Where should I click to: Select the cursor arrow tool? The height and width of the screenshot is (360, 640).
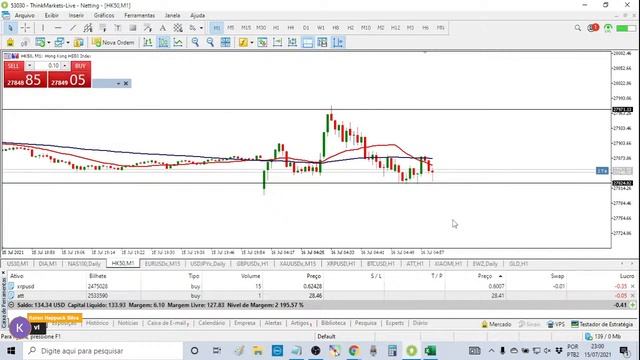tap(10, 28)
